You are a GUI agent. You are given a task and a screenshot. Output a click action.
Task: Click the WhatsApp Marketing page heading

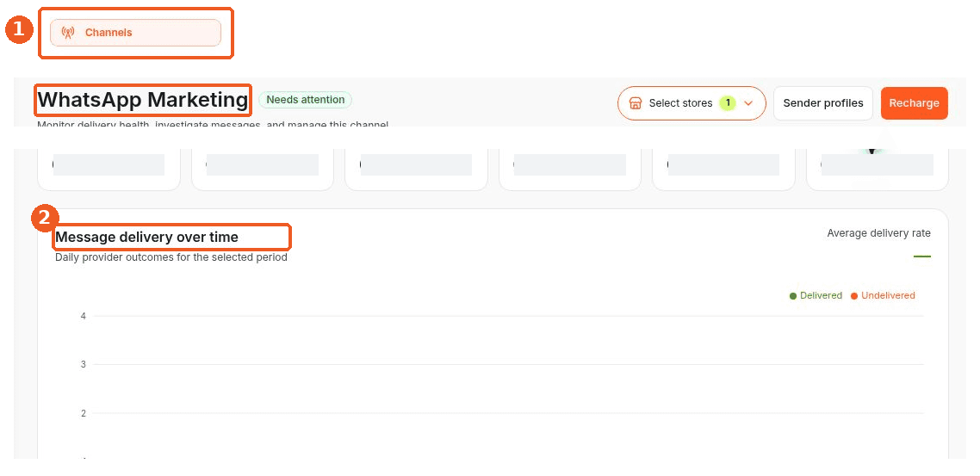coord(143,100)
